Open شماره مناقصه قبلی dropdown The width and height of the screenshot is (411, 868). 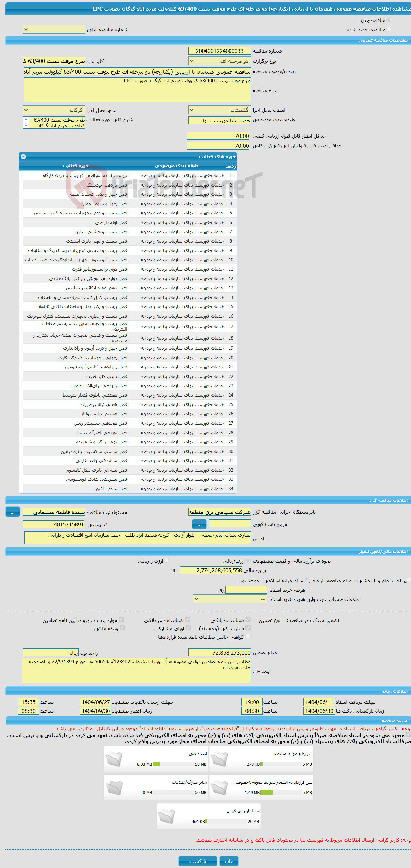[54, 30]
